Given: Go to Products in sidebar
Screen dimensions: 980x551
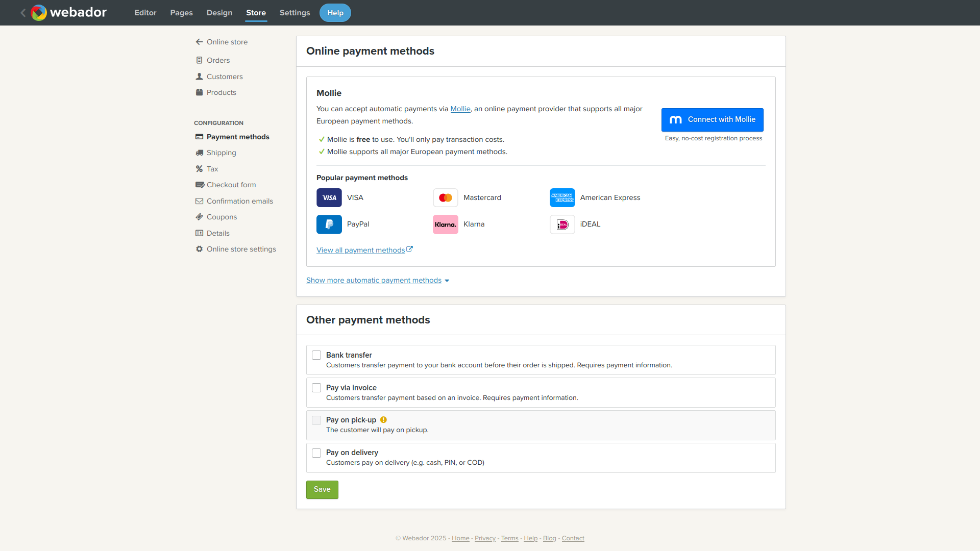Looking at the screenshot, I should [x=222, y=92].
